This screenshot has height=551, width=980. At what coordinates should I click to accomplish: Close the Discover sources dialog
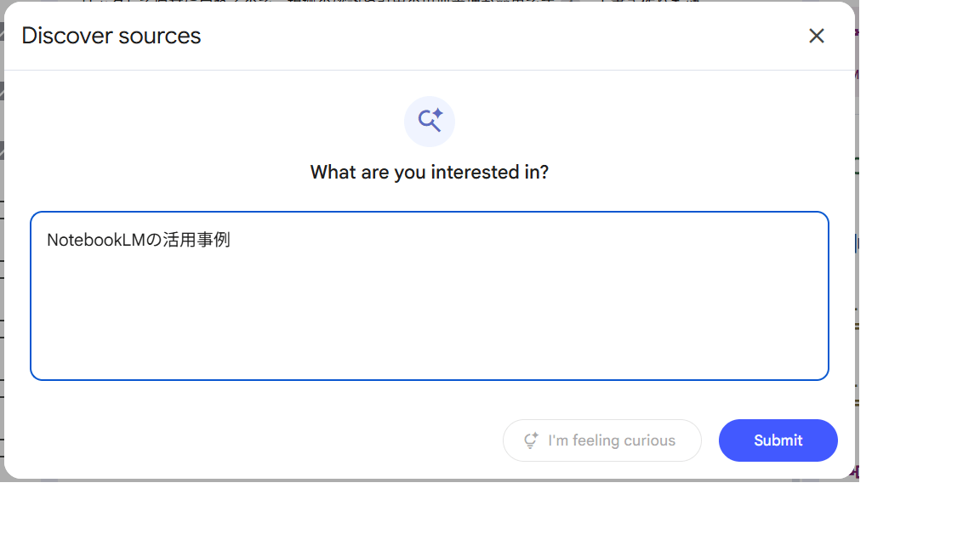[x=817, y=36]
